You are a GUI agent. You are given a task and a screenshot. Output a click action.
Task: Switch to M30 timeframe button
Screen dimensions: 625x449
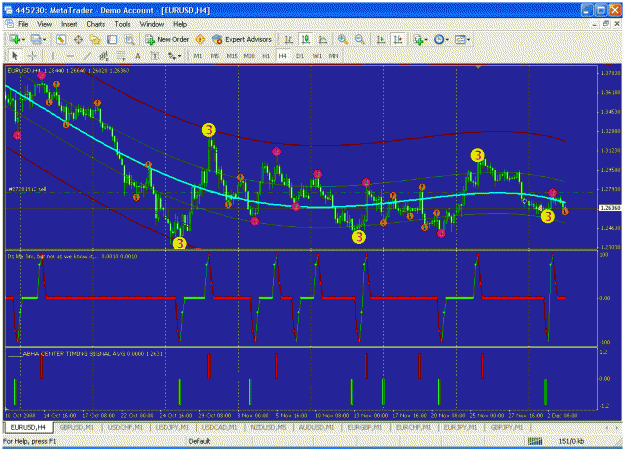click(249, 56)
